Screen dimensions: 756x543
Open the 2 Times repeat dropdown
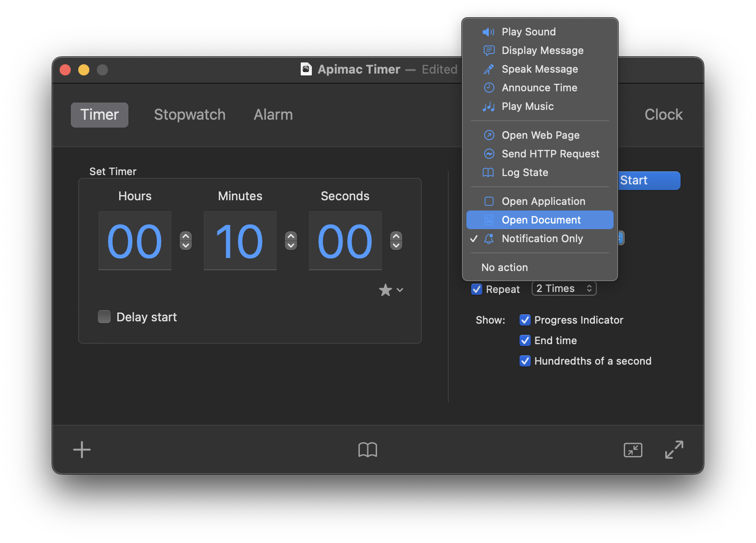point(564,289)
